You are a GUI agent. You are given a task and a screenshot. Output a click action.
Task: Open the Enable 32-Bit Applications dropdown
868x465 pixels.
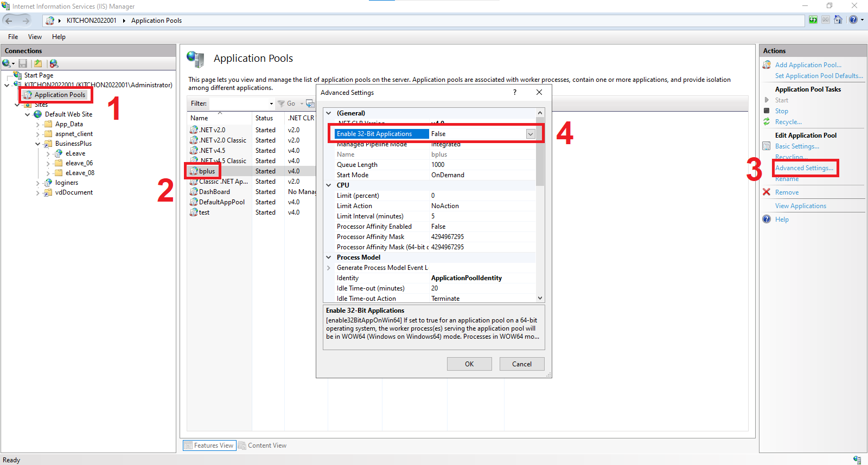pyautogui.click(x=531, y=134)
